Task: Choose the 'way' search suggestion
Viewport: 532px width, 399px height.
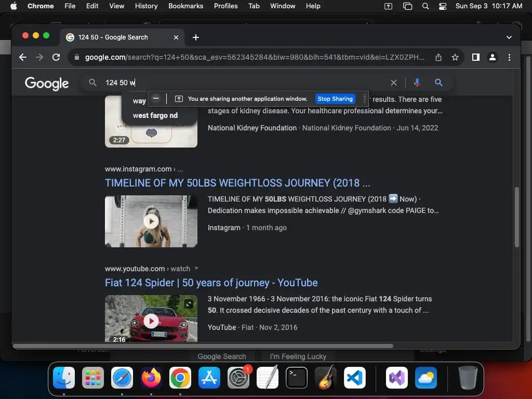Action: click(139, 101)
